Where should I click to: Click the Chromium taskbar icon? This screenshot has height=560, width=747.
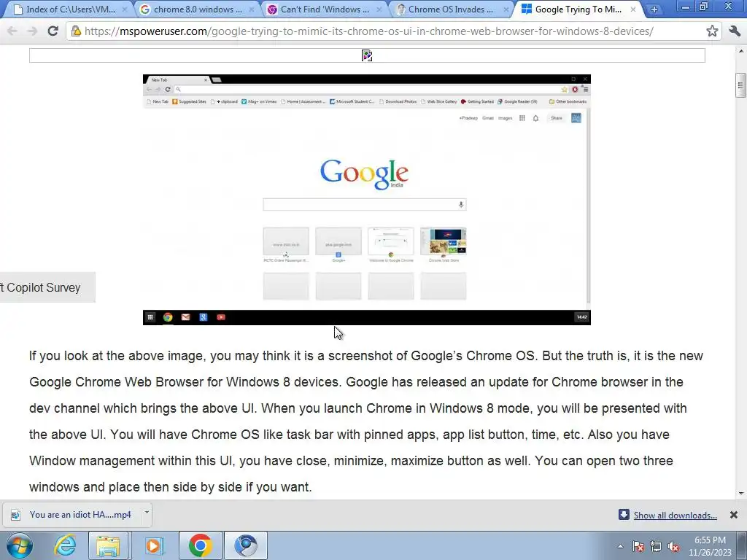[x=246, y=545]
